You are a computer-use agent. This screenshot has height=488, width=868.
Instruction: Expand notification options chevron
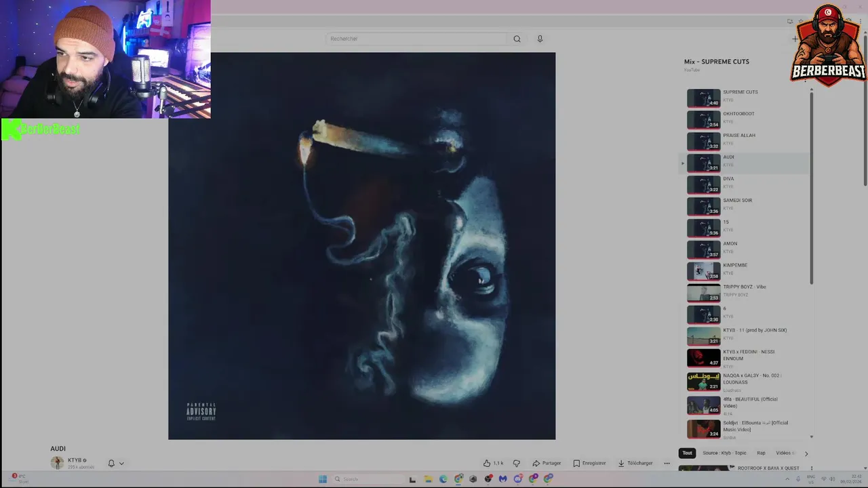coord(121,464)
